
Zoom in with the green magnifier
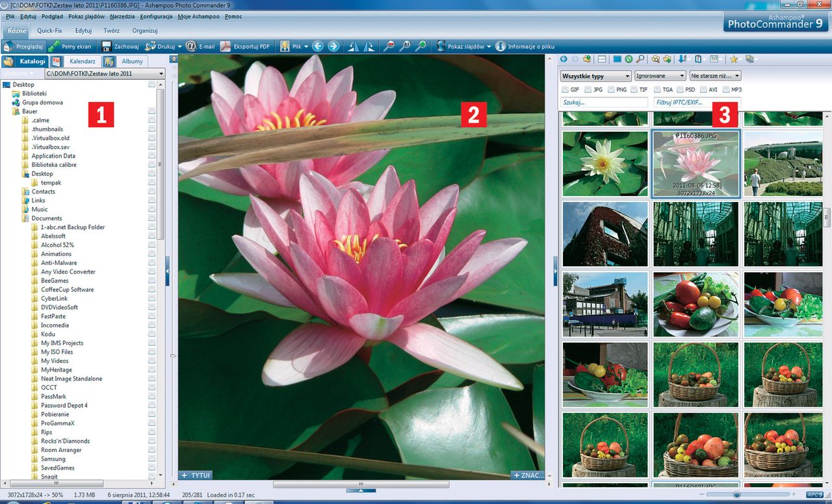[x=421, y=46]
